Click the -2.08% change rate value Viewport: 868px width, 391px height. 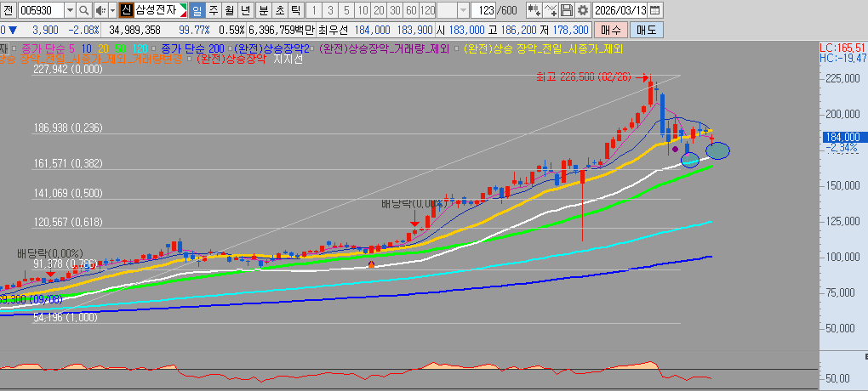point(83,30)
